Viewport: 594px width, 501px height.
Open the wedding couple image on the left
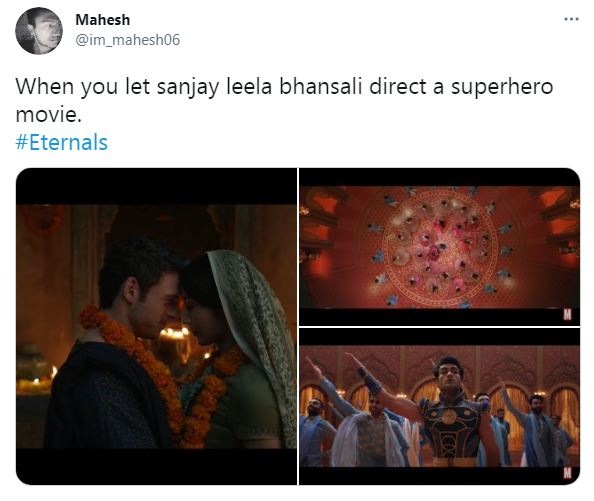click(156, 326)
